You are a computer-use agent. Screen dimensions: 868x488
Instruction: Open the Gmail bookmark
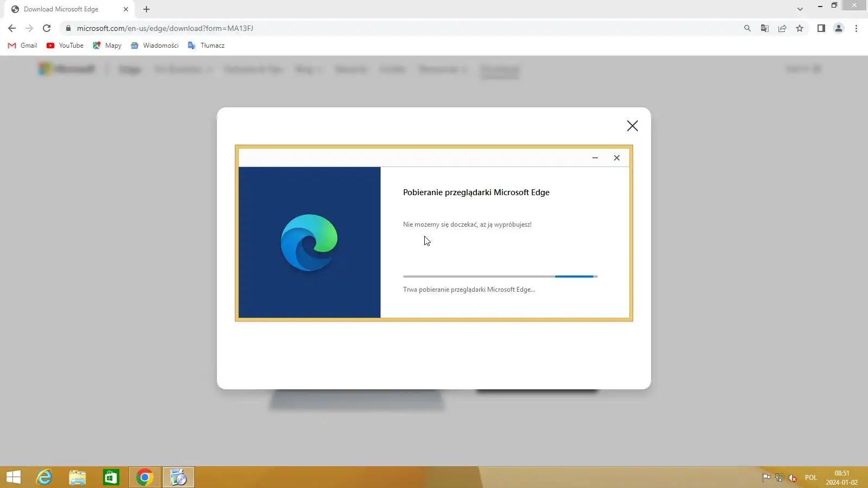[x=22, y=46]
